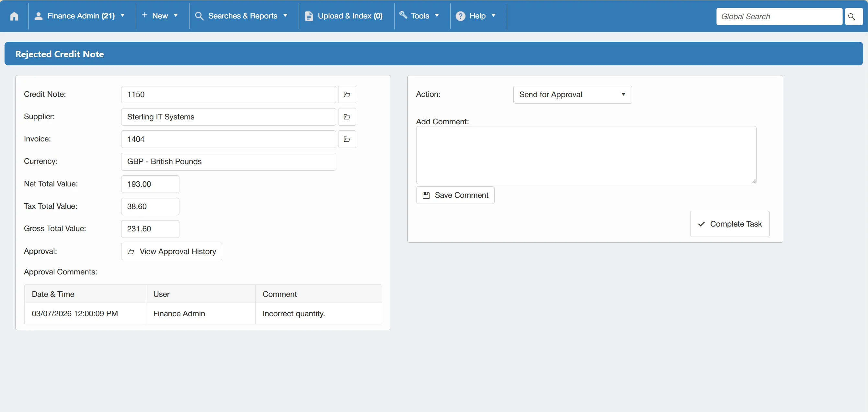Click the 'Incorrect quantity.' comment cell

(318, 313)
